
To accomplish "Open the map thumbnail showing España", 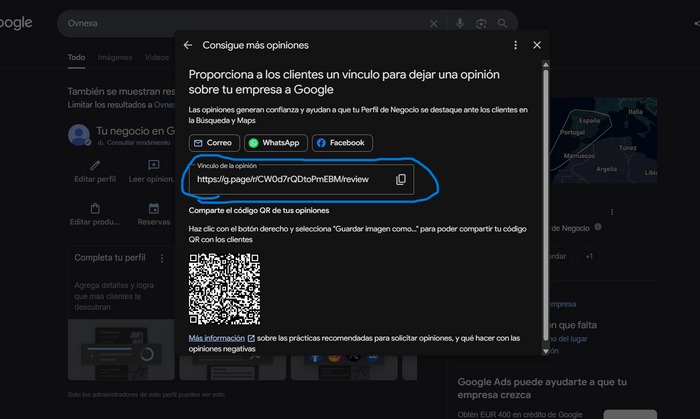I will point(603,141).
